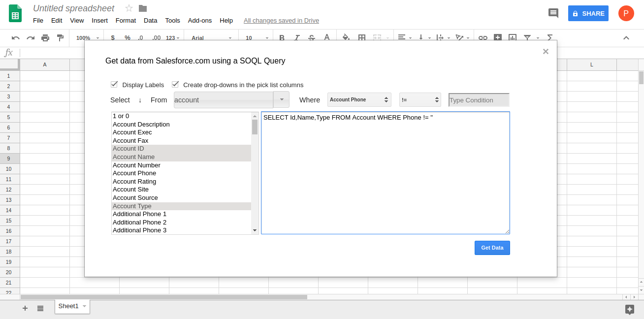Toggle Create drop-downs in pick list checkbox
This screenshot has height=319, width=644.
point(175,84)
